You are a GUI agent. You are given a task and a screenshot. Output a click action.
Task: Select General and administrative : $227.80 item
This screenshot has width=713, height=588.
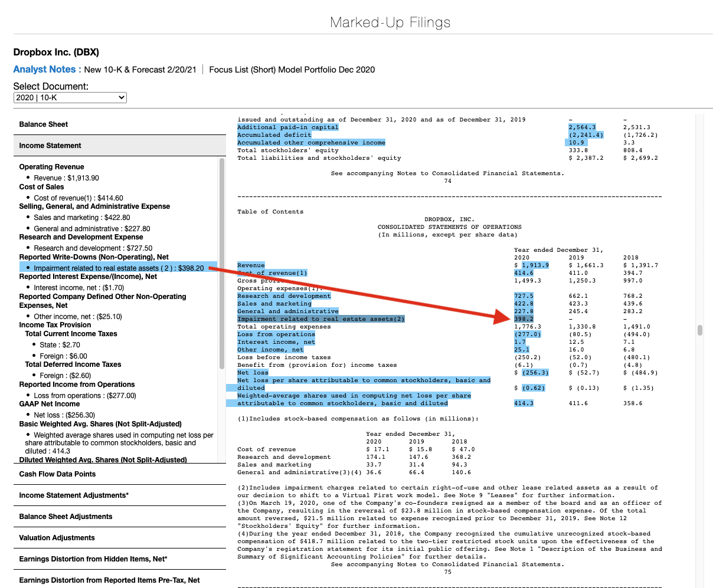(x=91, y=229)
